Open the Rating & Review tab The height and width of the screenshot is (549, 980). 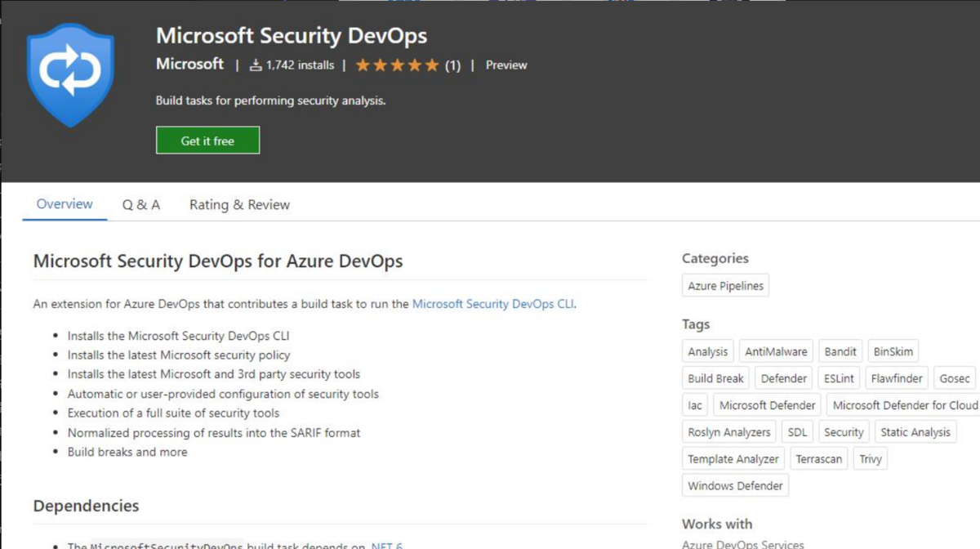(x=238, y=204)
